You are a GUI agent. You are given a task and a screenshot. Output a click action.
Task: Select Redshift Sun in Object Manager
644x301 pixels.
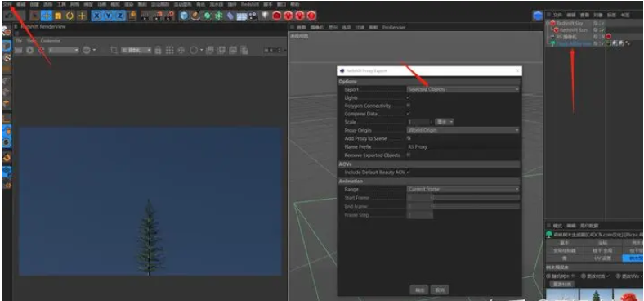[x=574, y=30]
